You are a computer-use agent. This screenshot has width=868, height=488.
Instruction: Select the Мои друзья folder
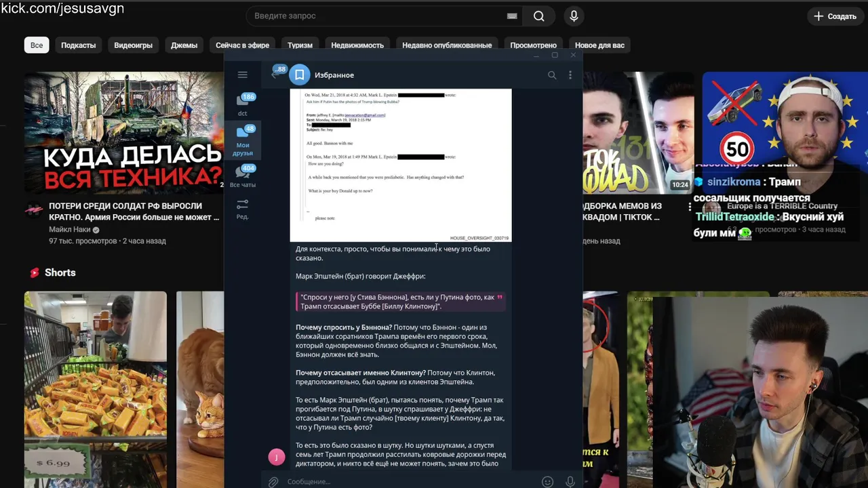coord(243,141)
